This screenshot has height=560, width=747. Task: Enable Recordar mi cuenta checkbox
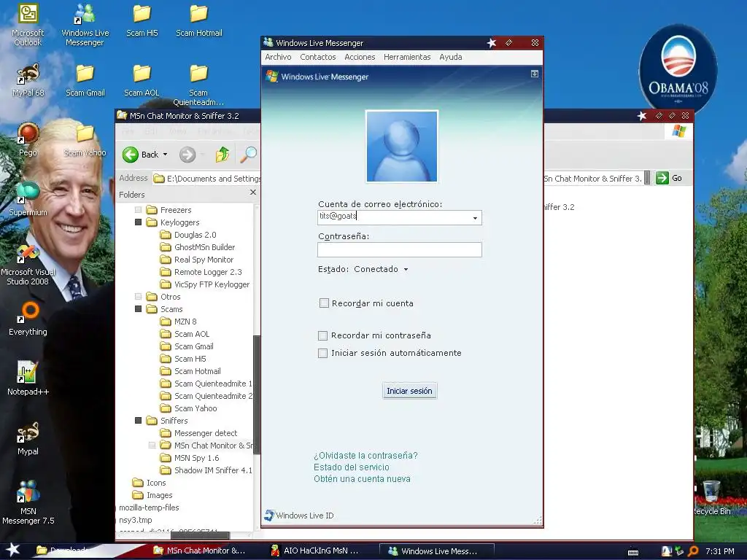324,303
